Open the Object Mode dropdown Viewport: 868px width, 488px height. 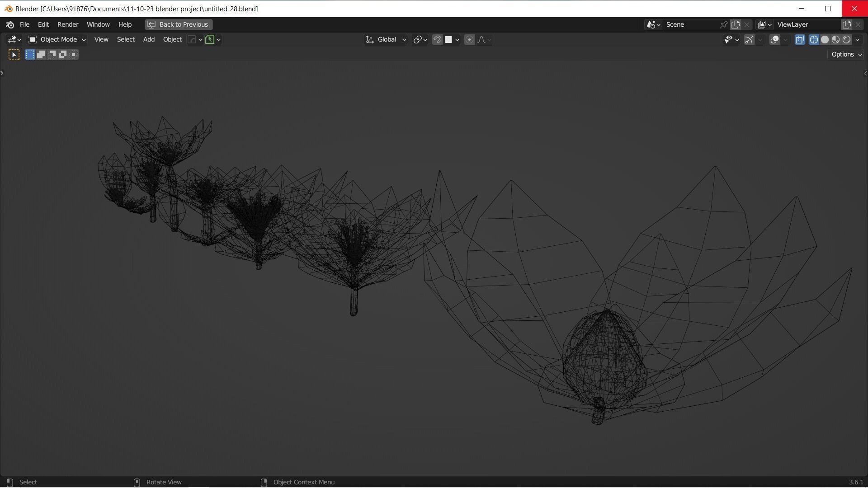[x=57, y=40]
